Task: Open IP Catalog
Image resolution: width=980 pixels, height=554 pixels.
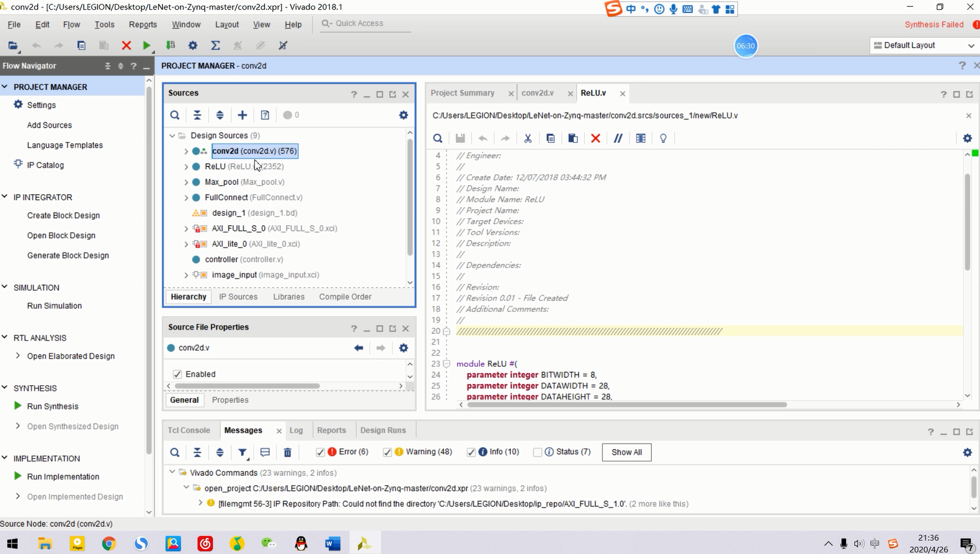Action: 45,165
